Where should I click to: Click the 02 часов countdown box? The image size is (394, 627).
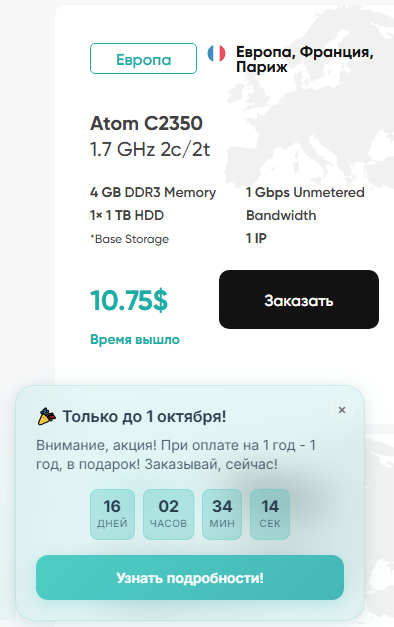[168, 514]
